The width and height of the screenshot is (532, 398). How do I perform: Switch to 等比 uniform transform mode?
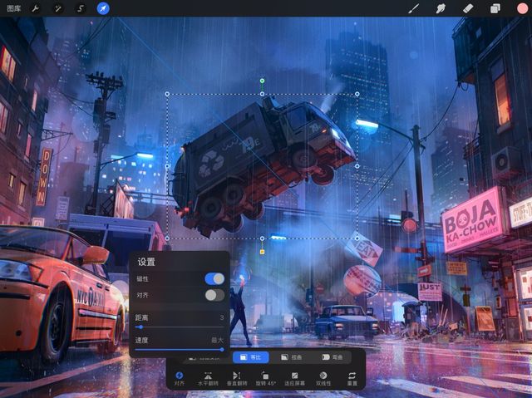[251, 357]
